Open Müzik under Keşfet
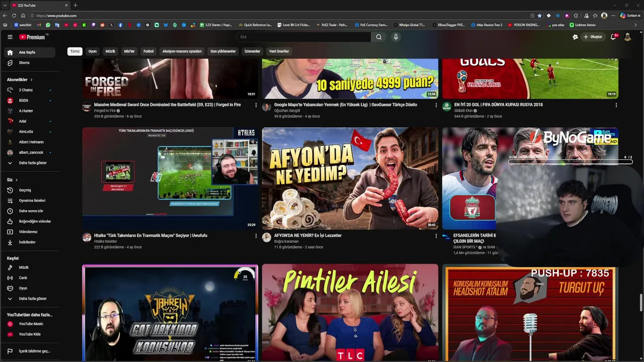Image resolution: width=644 pixels, height=362 pixels. click(x=30, y=267)
